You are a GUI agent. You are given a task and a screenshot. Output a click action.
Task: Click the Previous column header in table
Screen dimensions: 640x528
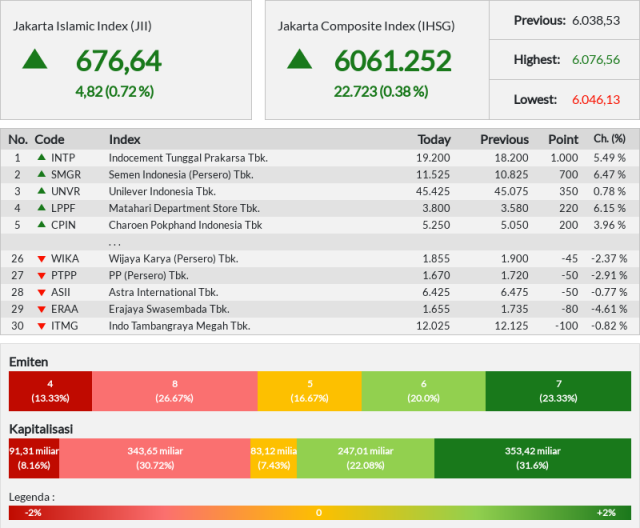504,140
